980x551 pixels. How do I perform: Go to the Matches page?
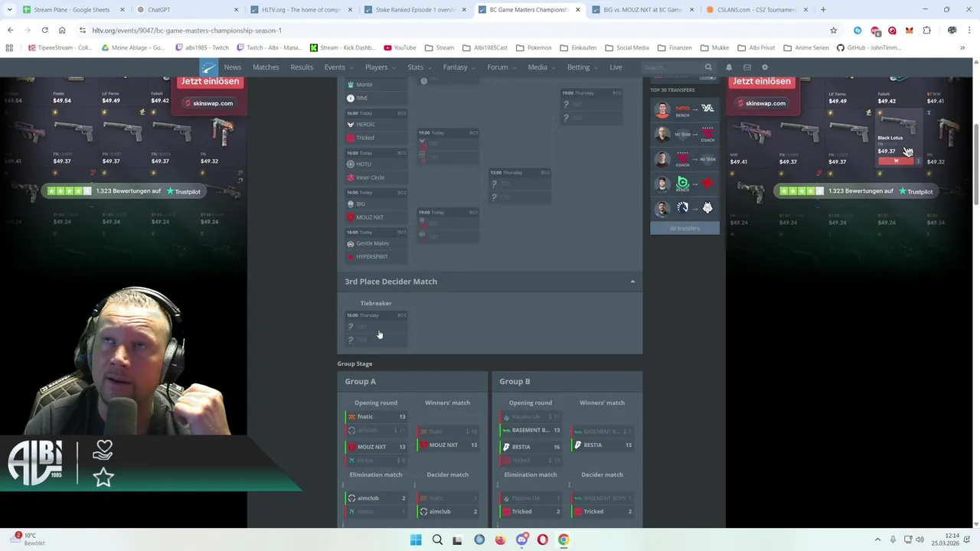[x=266, y=67]
